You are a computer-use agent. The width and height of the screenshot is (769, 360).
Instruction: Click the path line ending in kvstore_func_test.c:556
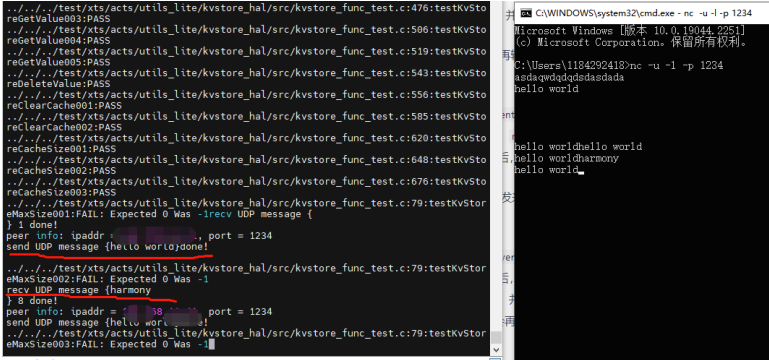247,95
